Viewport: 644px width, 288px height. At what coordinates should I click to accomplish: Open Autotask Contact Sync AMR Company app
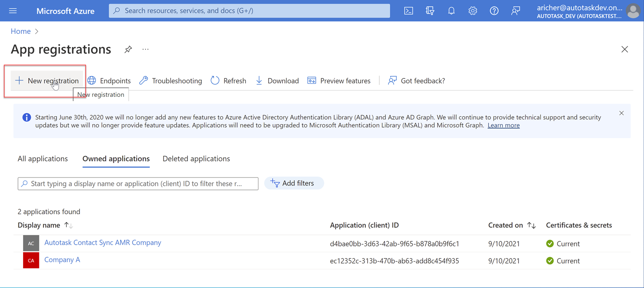(x=103, y=243)
